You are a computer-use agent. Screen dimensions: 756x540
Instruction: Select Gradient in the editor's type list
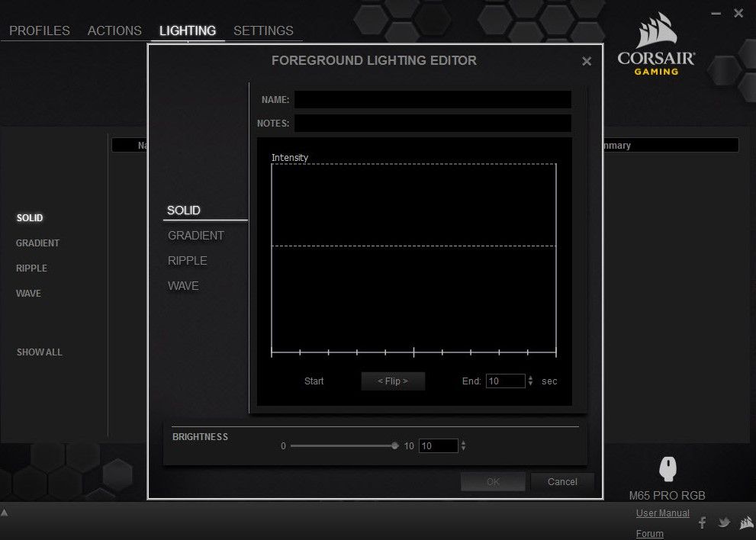pyautogui.click(x=196, y=236)
